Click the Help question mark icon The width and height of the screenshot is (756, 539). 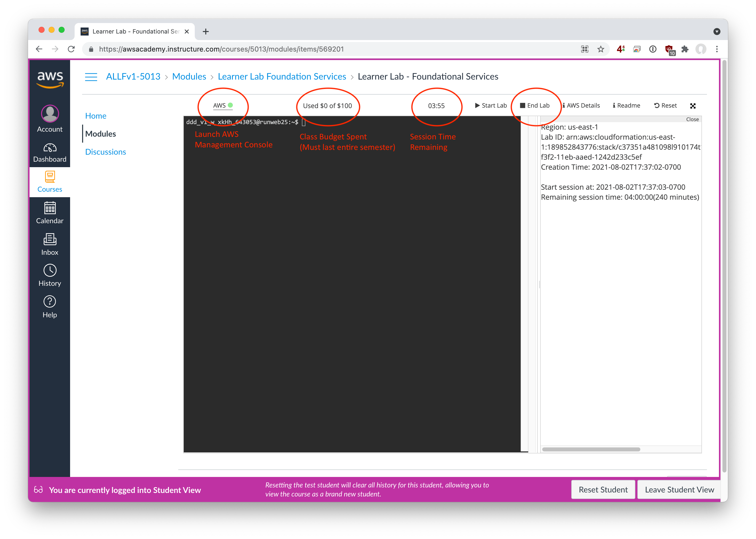click(50, 302)
